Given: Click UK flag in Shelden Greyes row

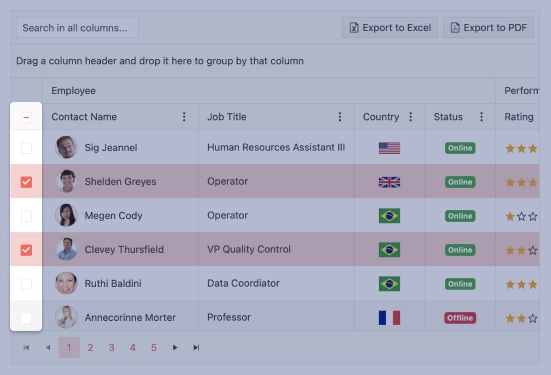Looking at the screenshot, I should 389,182.
